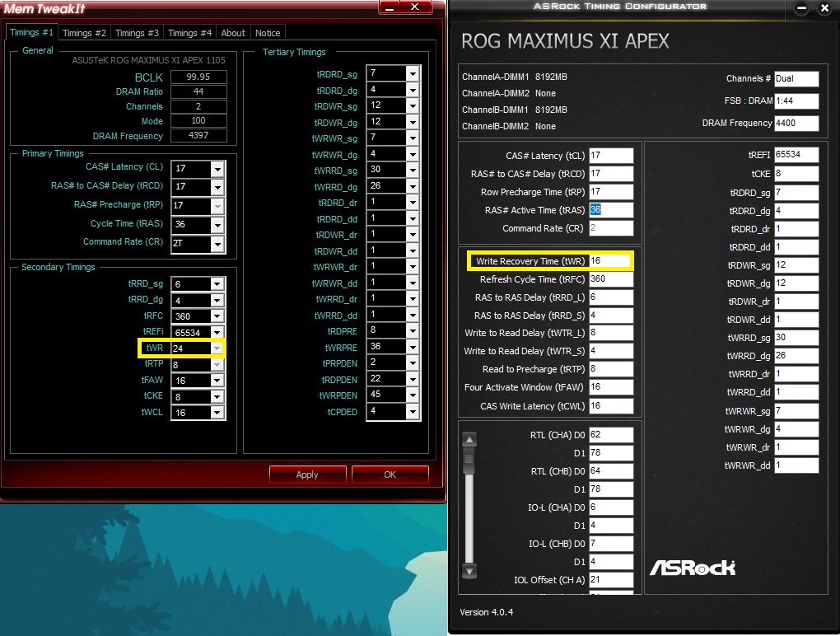Viewport: 840px width, 636px height.
Task: Open the Cycle Time (tRAS) dropdown
Action: 217,225
